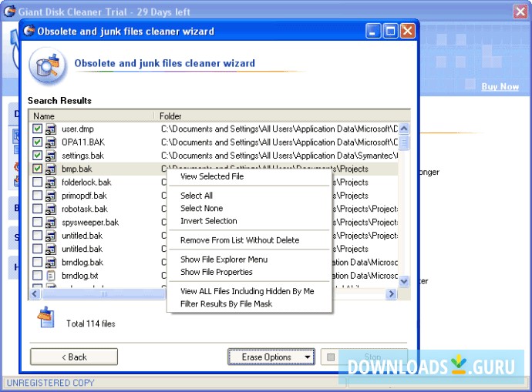
Task: Click the Back button
Action: coord(74,357)
